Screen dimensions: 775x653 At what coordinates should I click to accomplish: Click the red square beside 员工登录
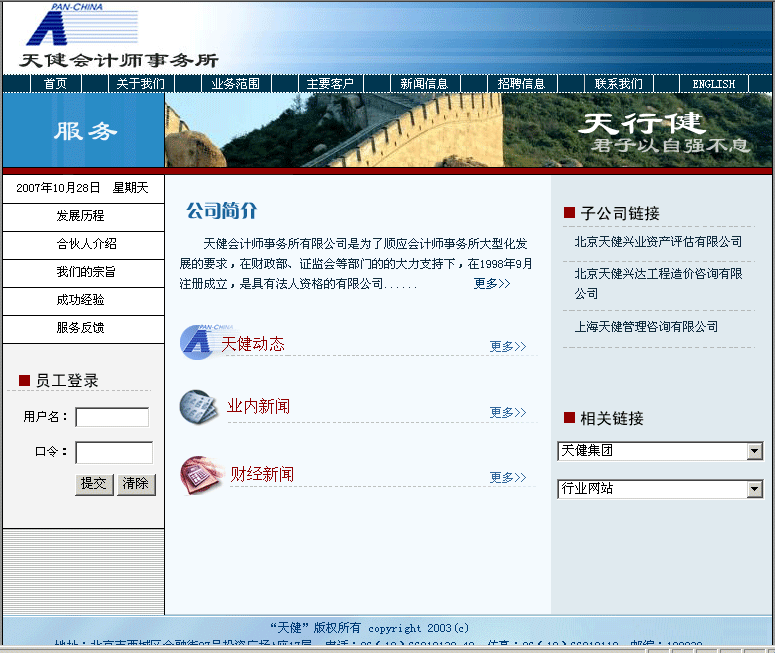pyautogui.click(x=25, y=381)
